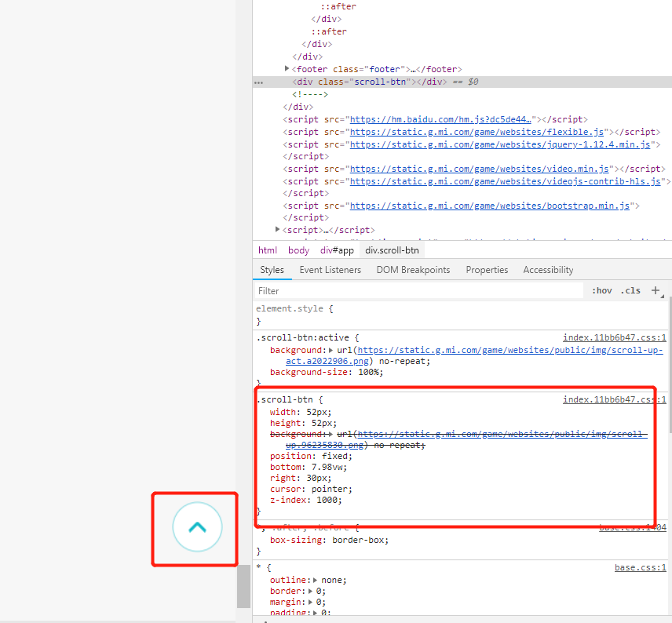Select body in the breadcrumb bar
This screenshot has height=623, width=672.
pyautogui.click(x=299, y=250)
